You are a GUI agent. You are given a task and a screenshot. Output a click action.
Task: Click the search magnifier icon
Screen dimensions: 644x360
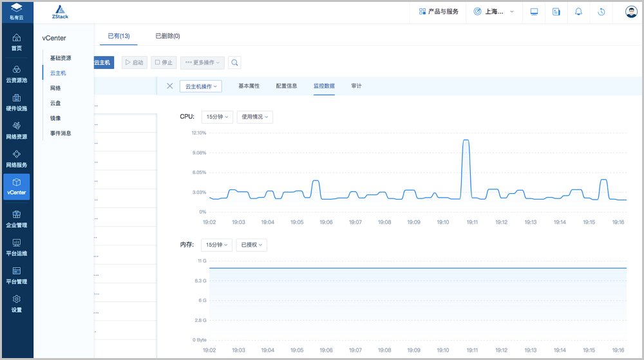point(235,62)
